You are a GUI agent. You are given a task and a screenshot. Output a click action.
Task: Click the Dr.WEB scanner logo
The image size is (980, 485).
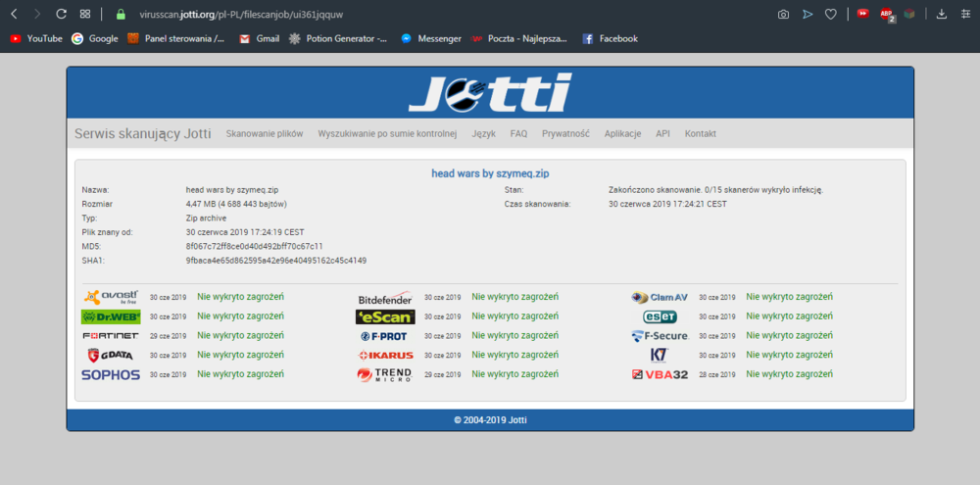(111, 316)
